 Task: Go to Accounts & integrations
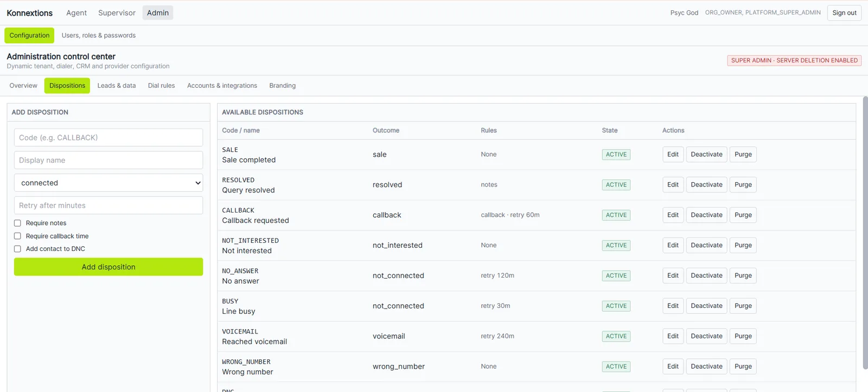222,86
